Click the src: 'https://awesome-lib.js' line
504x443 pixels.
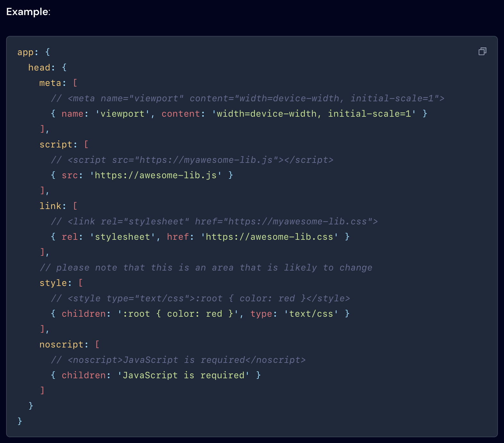(142, 175)
